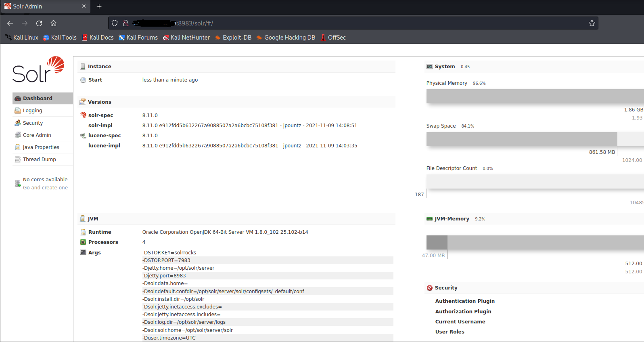The width and height of the screenshot is (644, 342).
Task: Open a new browser tab
Action: coord(99,6)
